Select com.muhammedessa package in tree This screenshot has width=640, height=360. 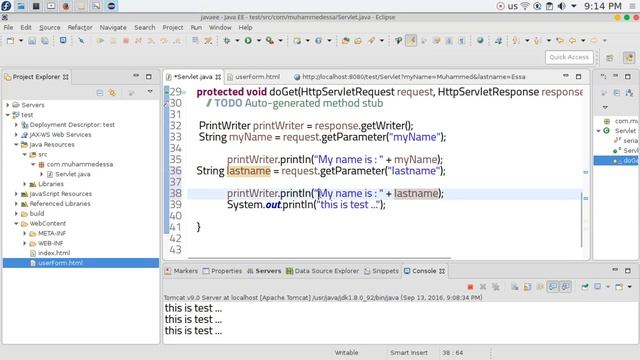pos(80,164)
